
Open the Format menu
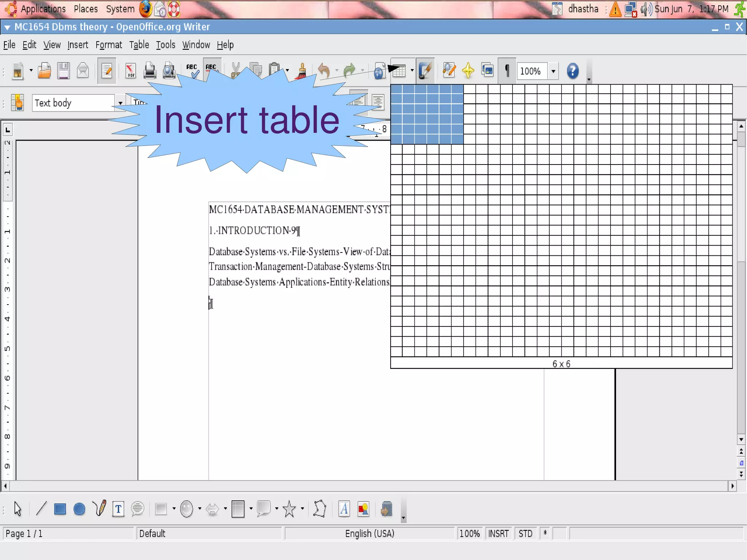coord(109,45)
